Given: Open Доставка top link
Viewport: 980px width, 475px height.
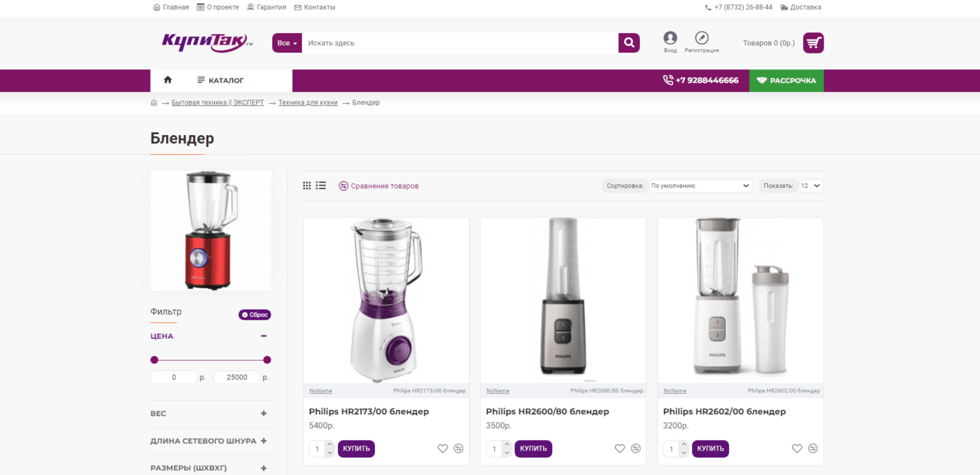Looking at the screenshot, I should 801,7.
